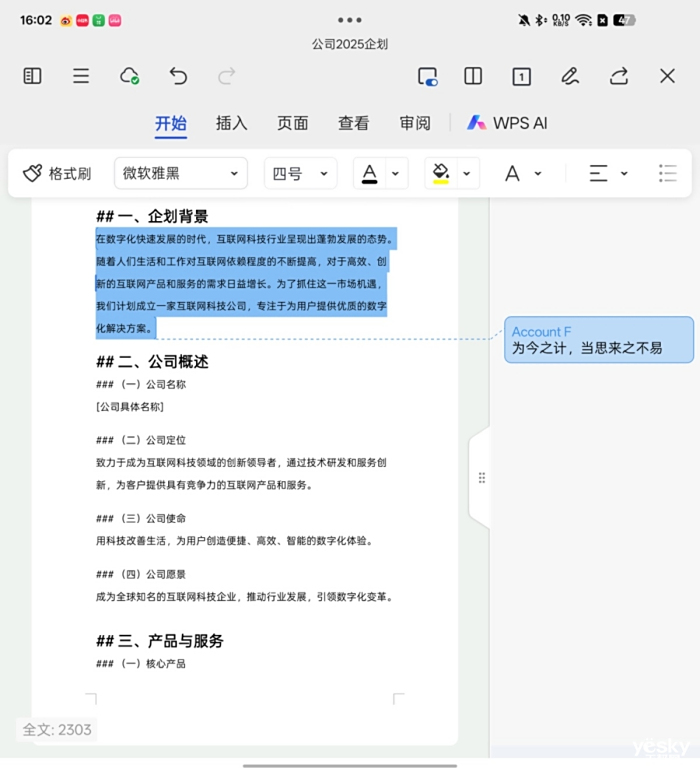Open the share document icon

pos(619,76)
